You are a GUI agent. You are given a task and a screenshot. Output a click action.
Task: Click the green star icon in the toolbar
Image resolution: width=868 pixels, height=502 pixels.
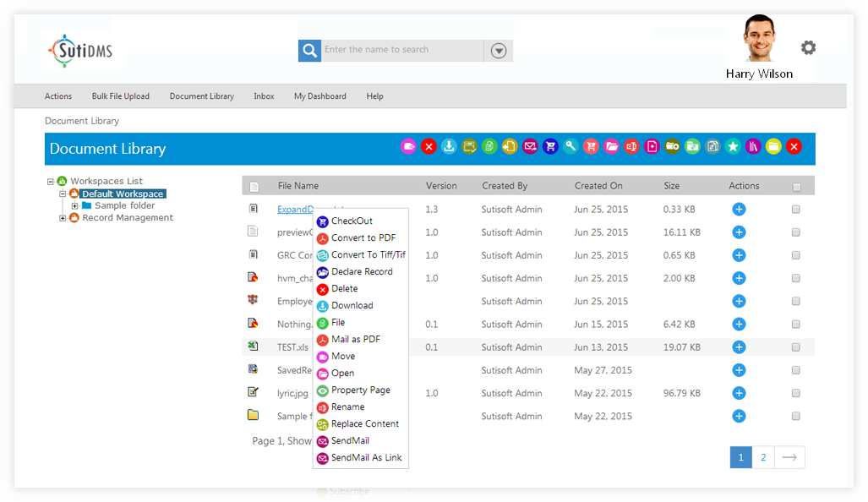pyautogui.click(x=734, y=146)
